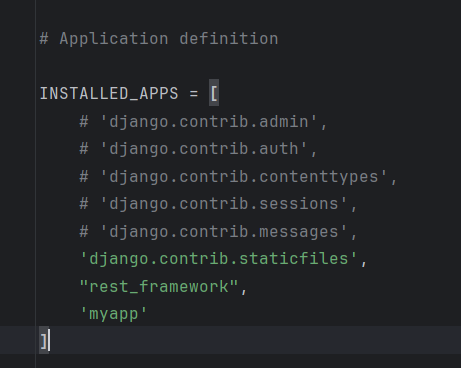Click the equals sign after INSTALLED_APPS
Screen dimensions: 461x368
point(194,93)
